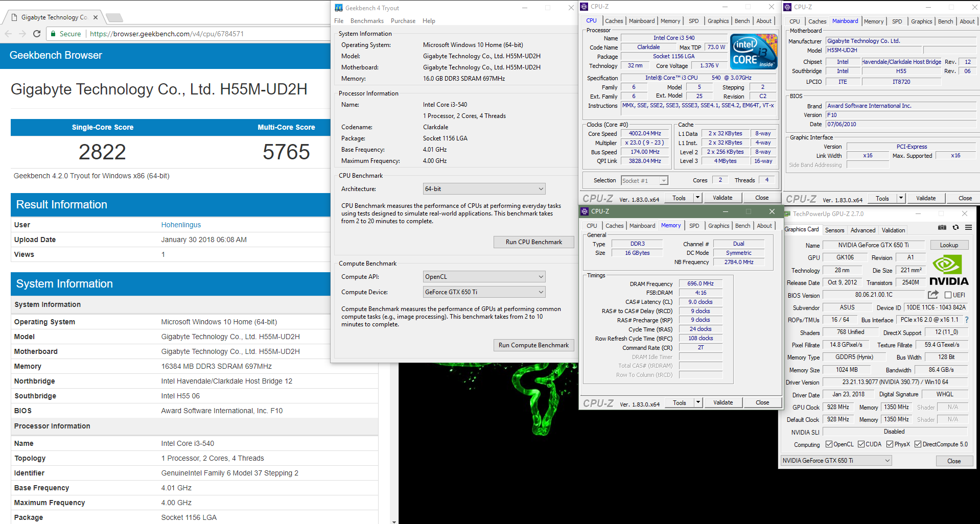The width and height of the screenshot is (980, 524).
Task: Click the Geekbench 4 Tryout title bar icon
Action: (338, 8)
